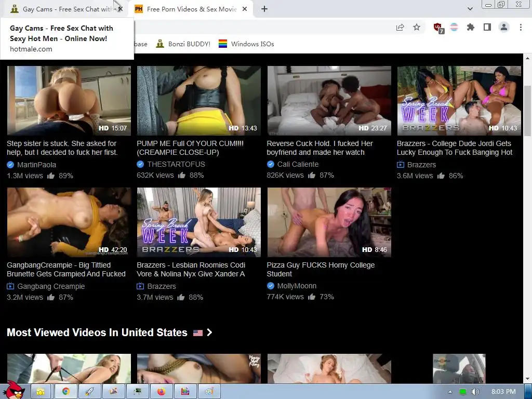Click the verified badge beside Cali Caliente
This screenshot has height=399, width=532.
(x=270, y=164)
